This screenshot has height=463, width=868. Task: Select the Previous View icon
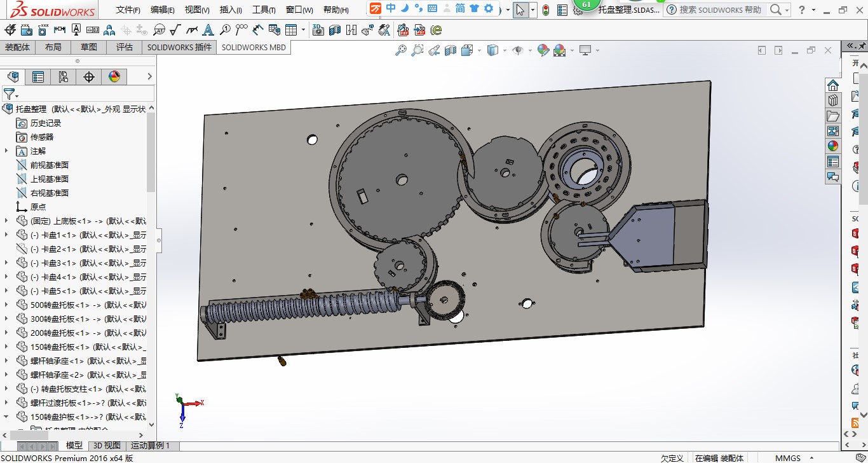point(434,50)
